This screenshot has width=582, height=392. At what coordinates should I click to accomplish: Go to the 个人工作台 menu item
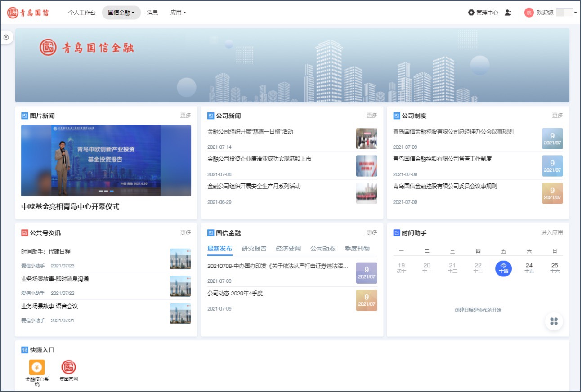tap(82, 13)
